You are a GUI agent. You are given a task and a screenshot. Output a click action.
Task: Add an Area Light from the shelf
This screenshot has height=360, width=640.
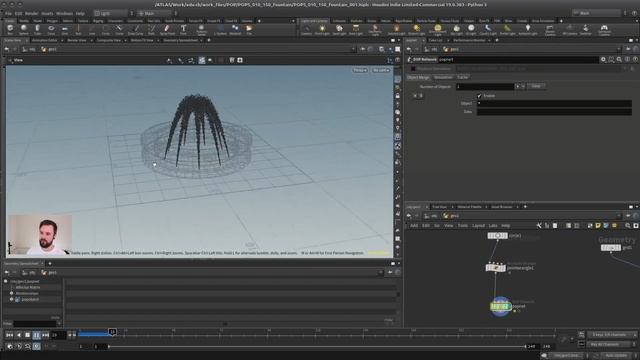pyautogui.click(x=356, y=29)
